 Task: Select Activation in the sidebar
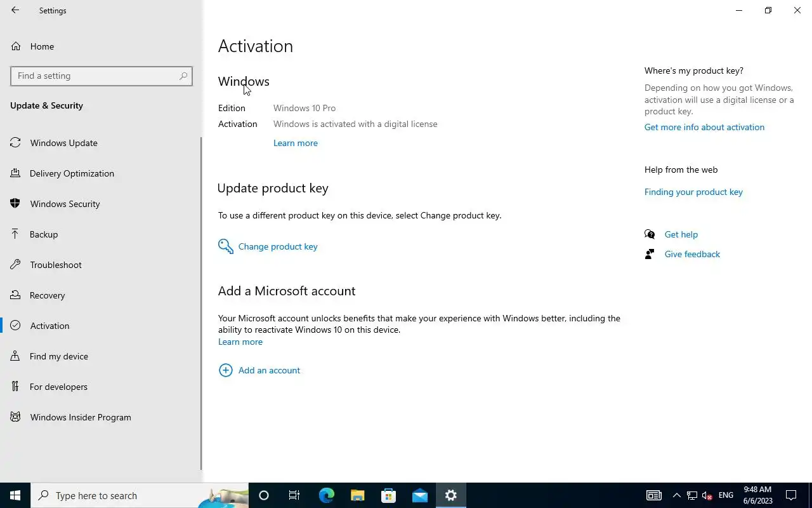[101, 326]
